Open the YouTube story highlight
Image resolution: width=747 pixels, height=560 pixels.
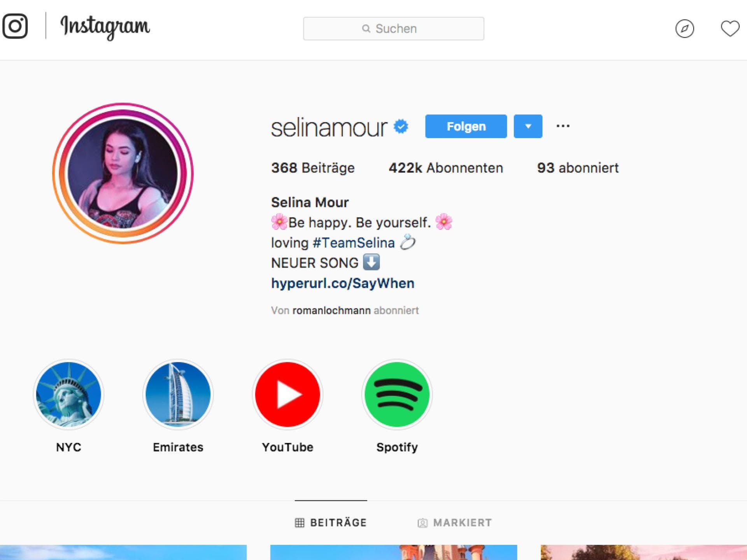point(288,394)
